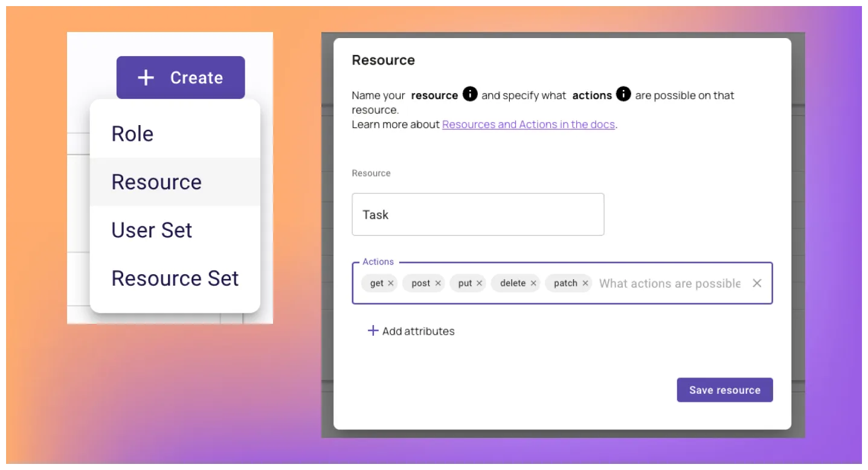Remove the put action chip
Viewport: 868px width, 470px height.
point(479,283)
